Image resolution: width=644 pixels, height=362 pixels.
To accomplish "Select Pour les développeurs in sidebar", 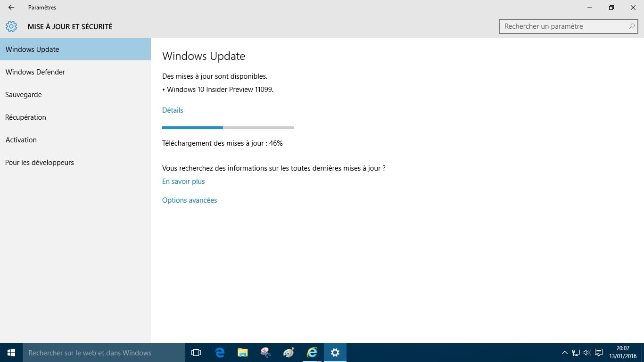I will (75, 162).
